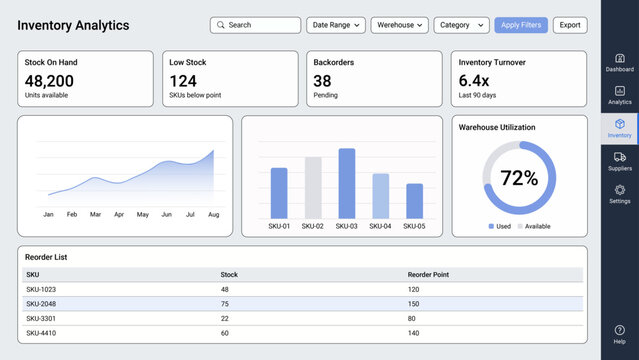Viewport: 639px width, 360px height.
Task: Focus the Search input field
Action: (256, 25)
